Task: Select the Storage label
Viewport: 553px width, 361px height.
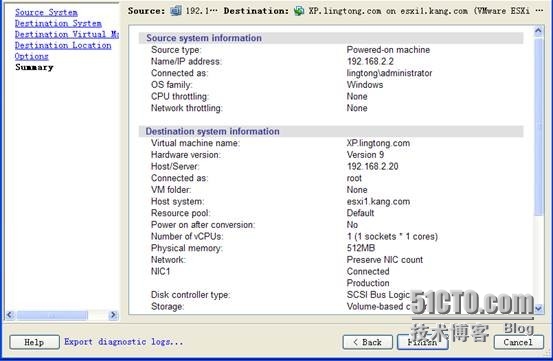Action: [x=167, y=307]
